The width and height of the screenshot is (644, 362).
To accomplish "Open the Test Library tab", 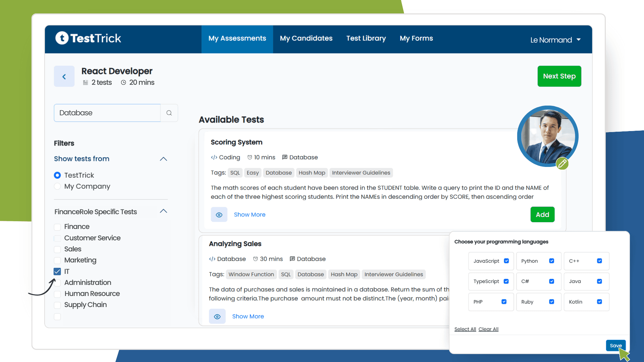I will (366, 38).
